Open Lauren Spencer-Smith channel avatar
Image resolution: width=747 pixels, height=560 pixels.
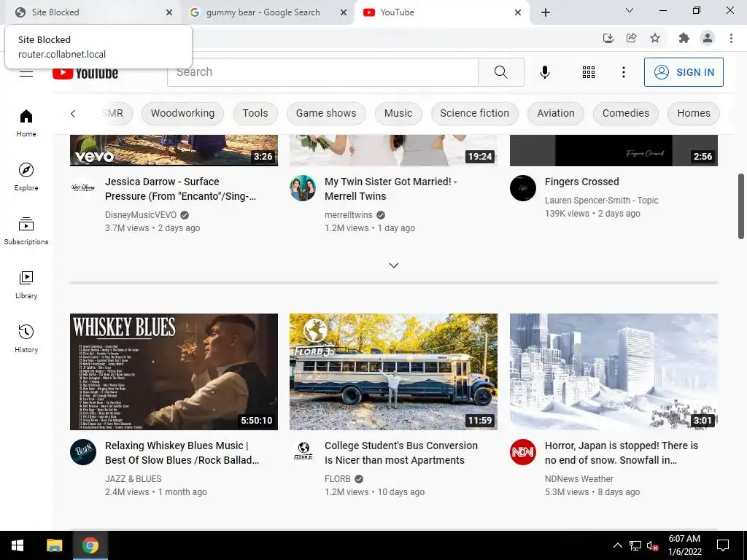pos(522,187)
